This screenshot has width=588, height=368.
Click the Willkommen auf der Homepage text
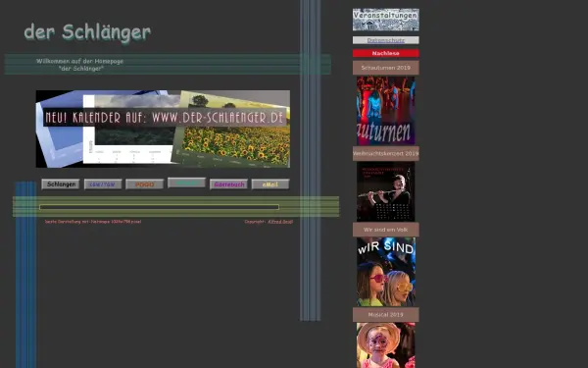80,65
